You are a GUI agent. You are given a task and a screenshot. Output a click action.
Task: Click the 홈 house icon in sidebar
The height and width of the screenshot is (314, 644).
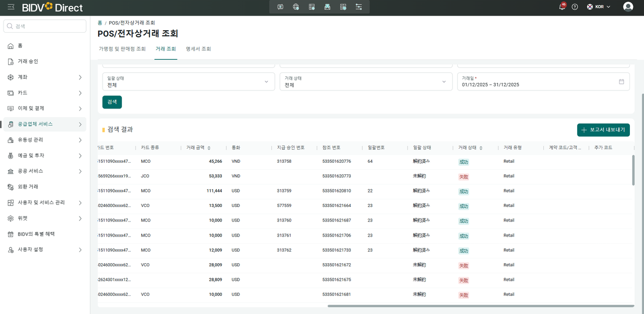coord(11,46)
